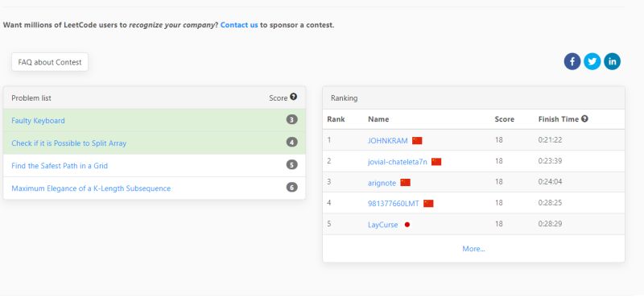
Task: Click the flag next to JOHNKRAM
Action: coord(417,140)
